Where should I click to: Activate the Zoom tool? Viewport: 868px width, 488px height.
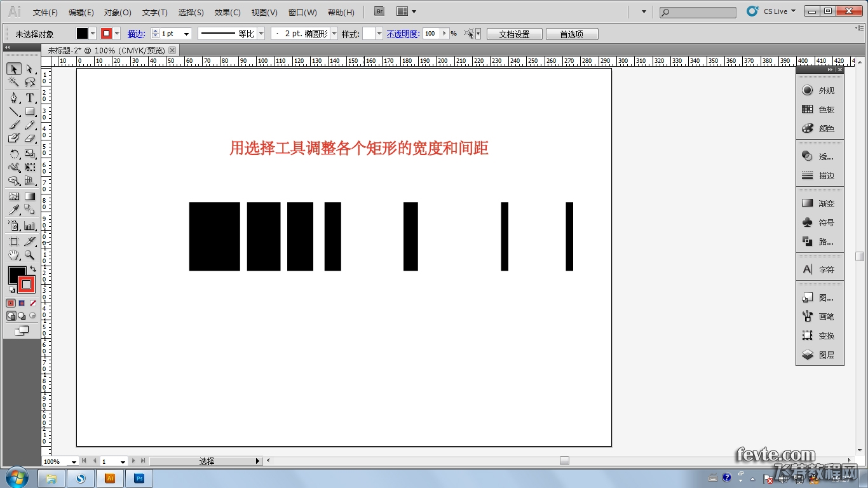click(x=29, y=255)
